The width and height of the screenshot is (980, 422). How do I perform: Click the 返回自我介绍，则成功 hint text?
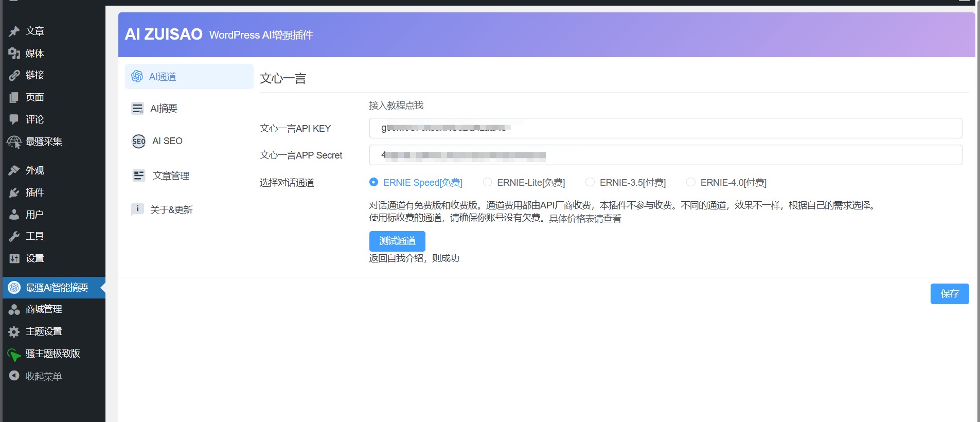click(x=414, y=258)
